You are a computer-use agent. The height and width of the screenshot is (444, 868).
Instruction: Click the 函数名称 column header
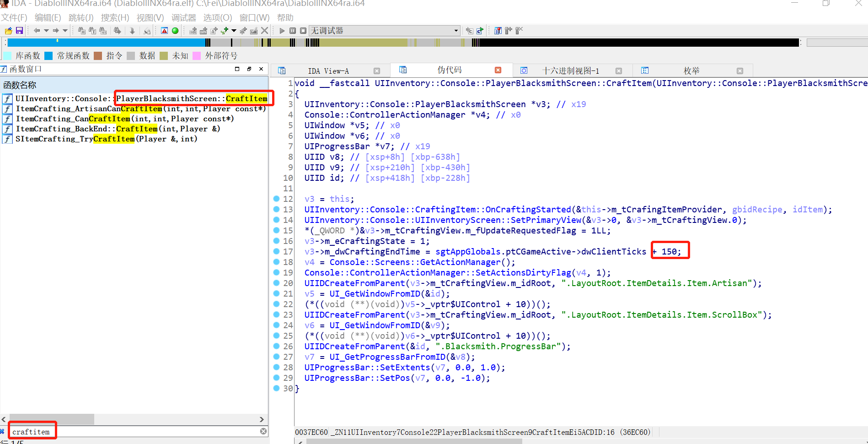coord(134,85)
